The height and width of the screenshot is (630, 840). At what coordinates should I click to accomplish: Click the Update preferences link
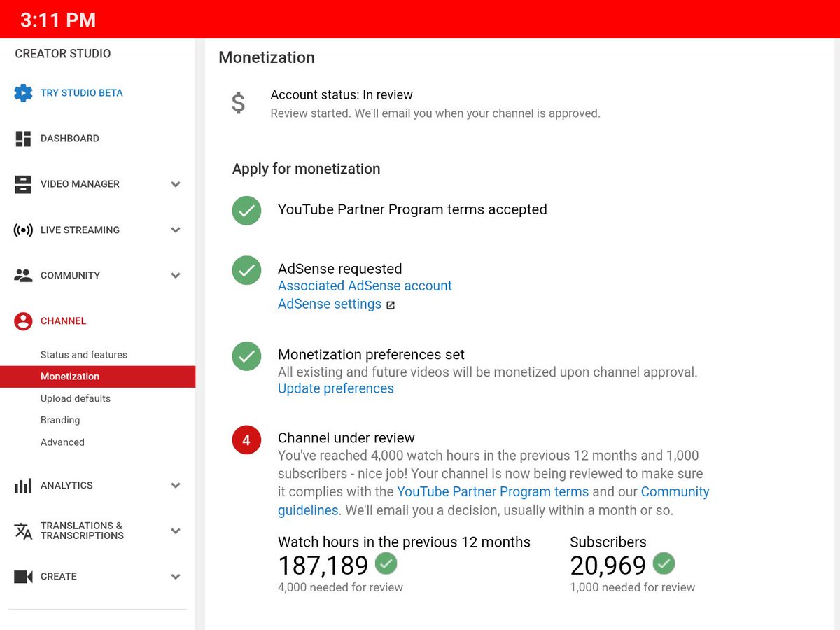pyautogui.click(x=336, y=388)
